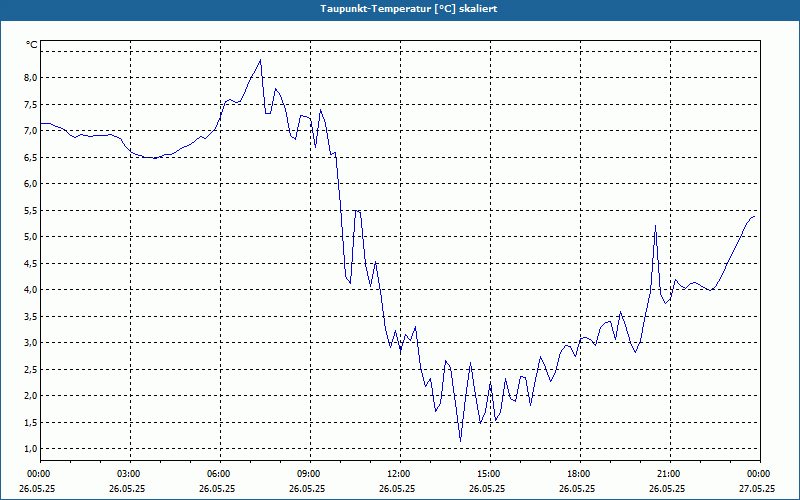Click the 2,5 y-axis label
800x500 pixels.
pyautogui.click(x=31, y=369)
